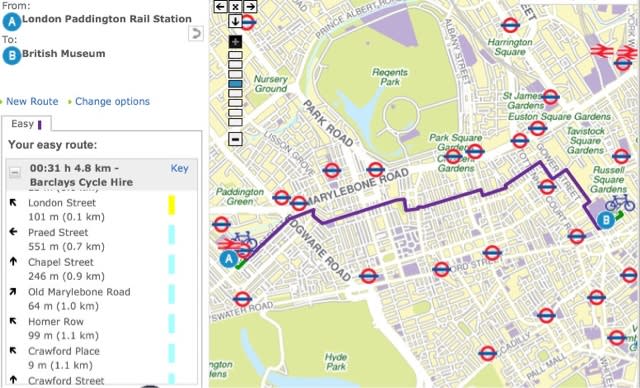This screenshot has height=388, width=640.
Task: Click destination marker B on the map
Action: [x=606, y=220]
